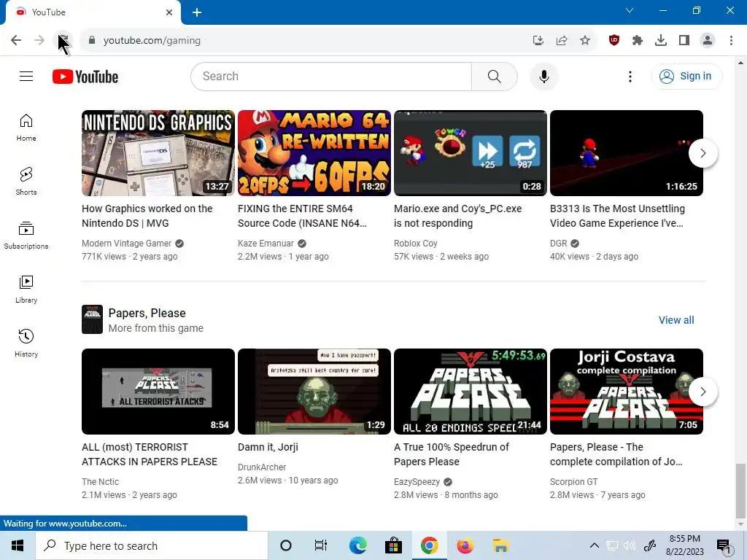Open Chrome three-dot menu
Image resolution: width=747 pixels, height=560 pixels.
pyautogui.click(x=731, y=41)
